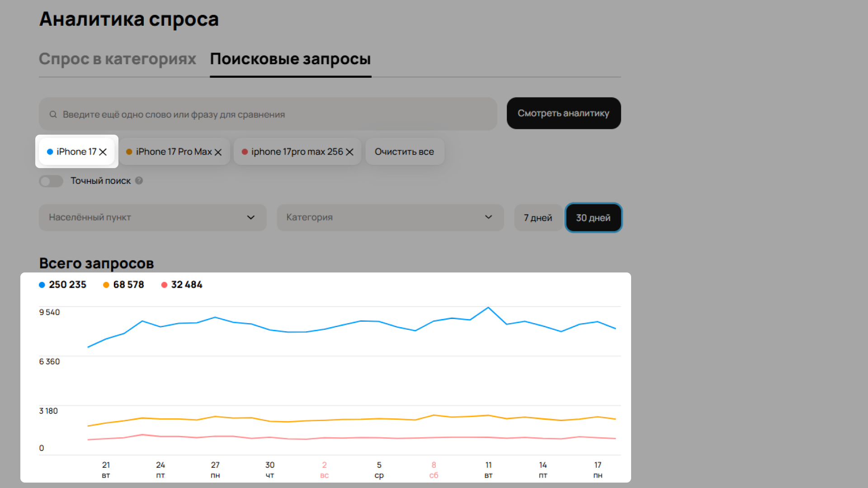Click the 68 578 total value
Image resolution: width=868 pixels, height=488 pixels.
[x=128, y=285]
